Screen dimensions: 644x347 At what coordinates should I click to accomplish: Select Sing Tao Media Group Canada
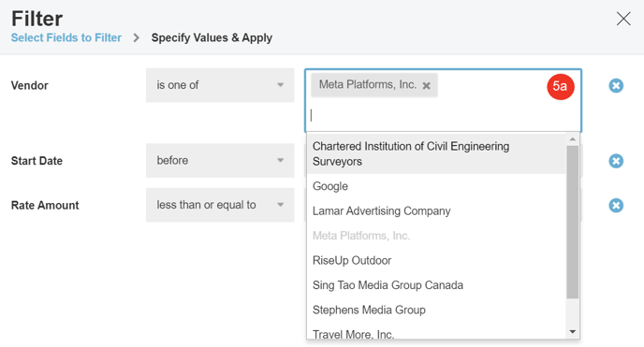436,285
